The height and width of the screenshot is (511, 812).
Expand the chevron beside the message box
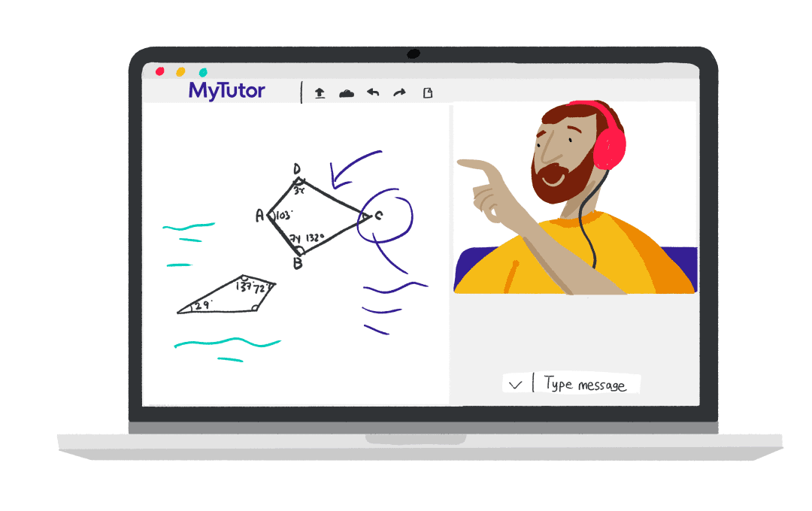(515, 384)
